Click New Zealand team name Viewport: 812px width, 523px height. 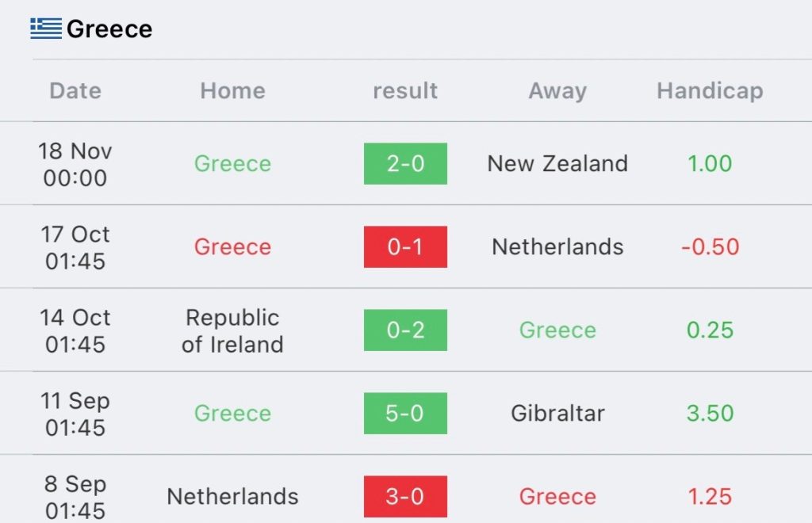coord(557,163)
